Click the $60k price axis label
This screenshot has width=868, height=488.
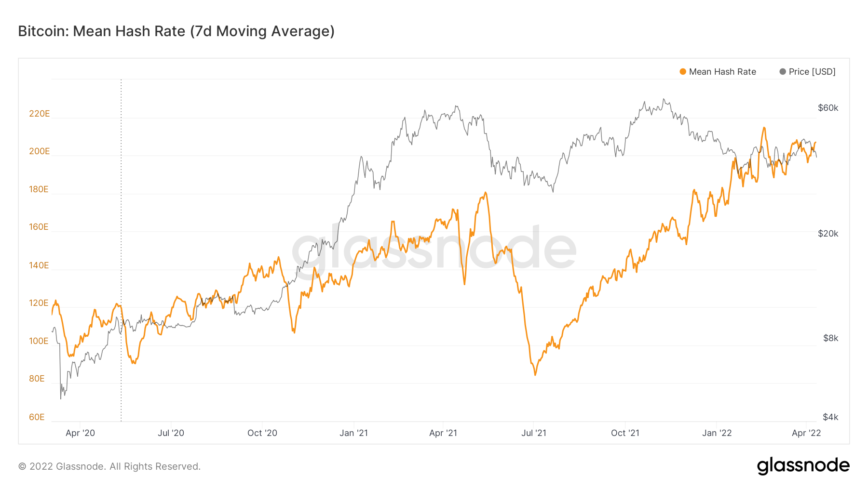[x=828, y=108]
